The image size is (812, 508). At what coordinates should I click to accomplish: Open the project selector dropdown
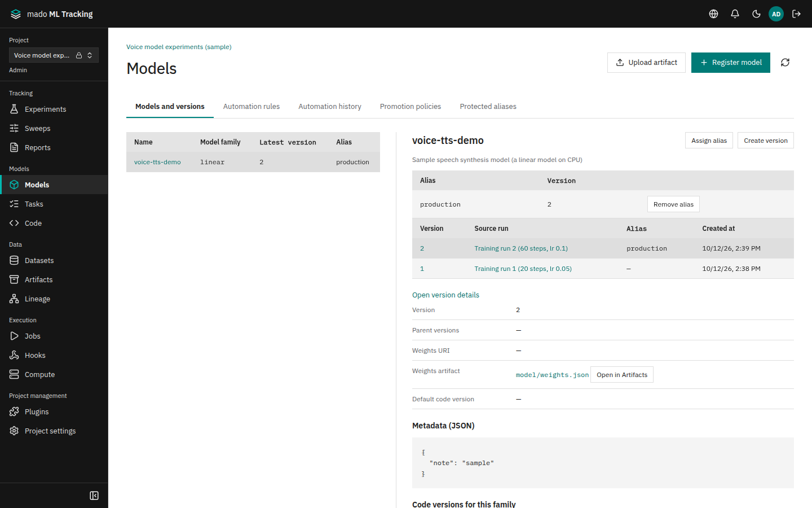pos(54,55)
